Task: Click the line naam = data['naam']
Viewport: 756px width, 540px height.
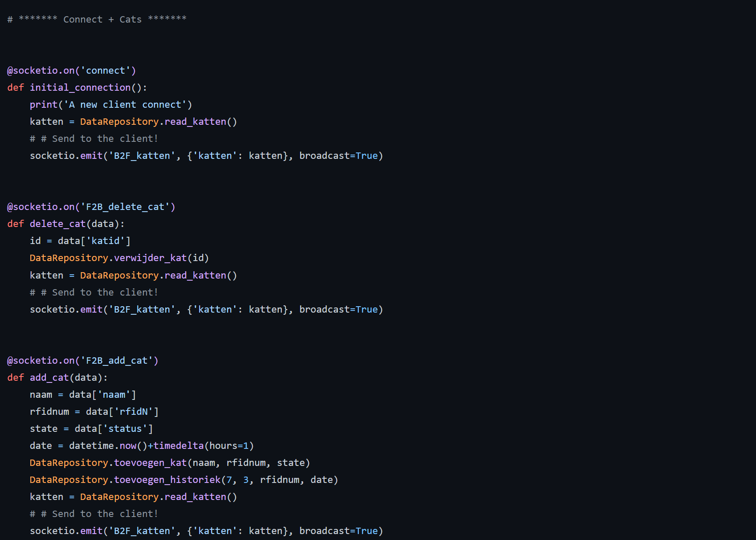Action: 83,394
